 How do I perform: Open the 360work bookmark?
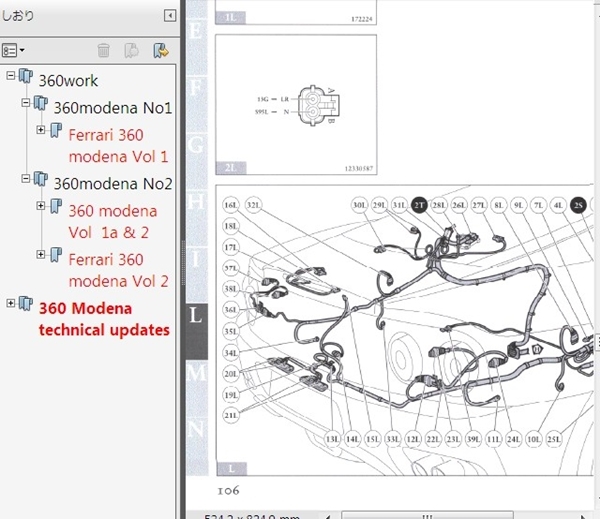coord(68,81)
